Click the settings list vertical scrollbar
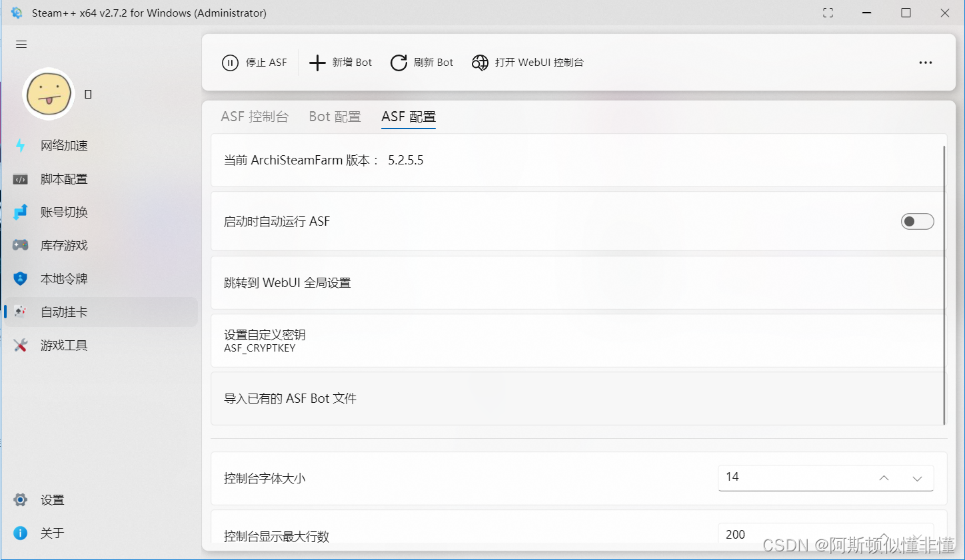This screenshot has width=965, height=560. (x=944, y=284)
